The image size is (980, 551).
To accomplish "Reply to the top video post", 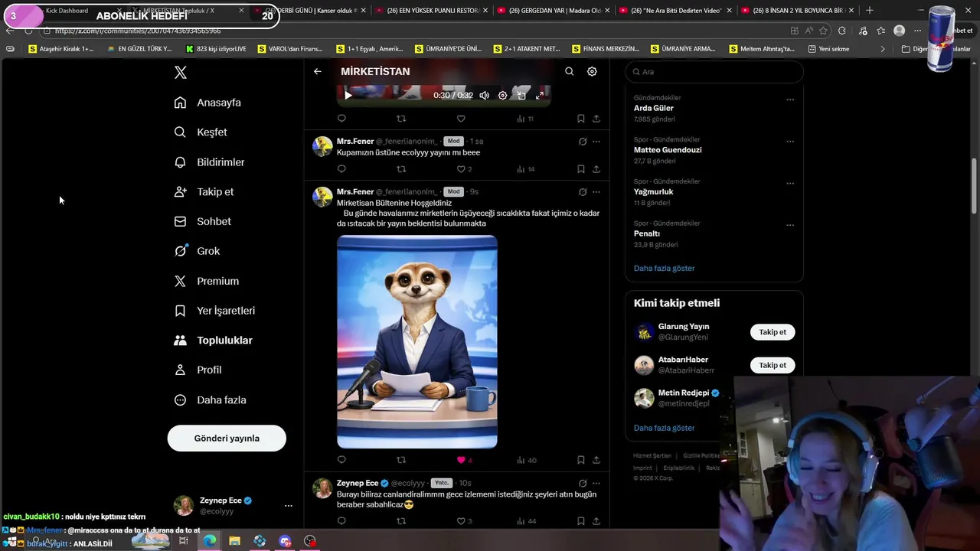I will 341,119.
